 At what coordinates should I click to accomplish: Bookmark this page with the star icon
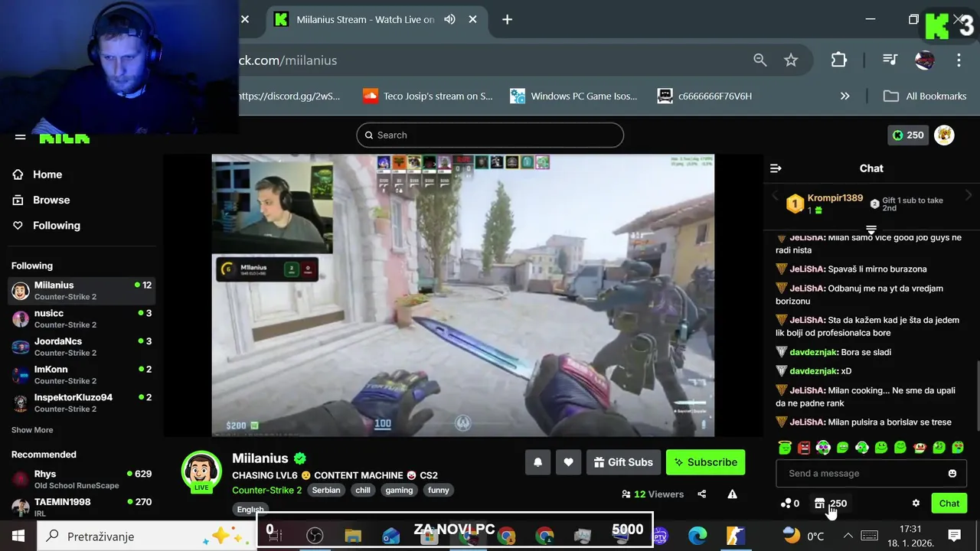pos(791,60)
